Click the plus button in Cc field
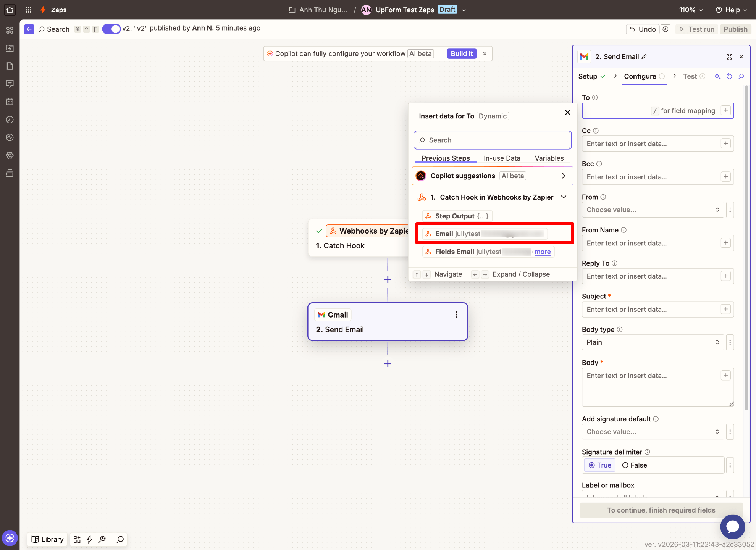Image resolution: width=756 pixels, height=550 pixels. 726,144
